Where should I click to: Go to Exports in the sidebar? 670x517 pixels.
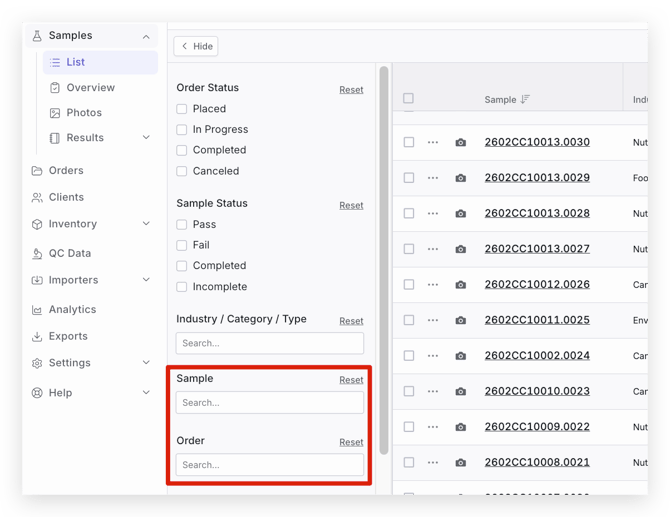click(x=68, y=337)
